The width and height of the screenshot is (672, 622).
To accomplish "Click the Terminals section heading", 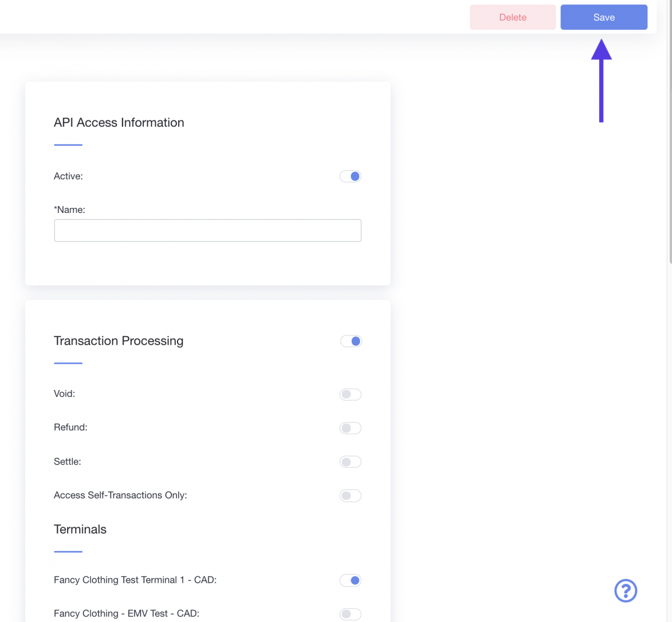I will (80, 529).
